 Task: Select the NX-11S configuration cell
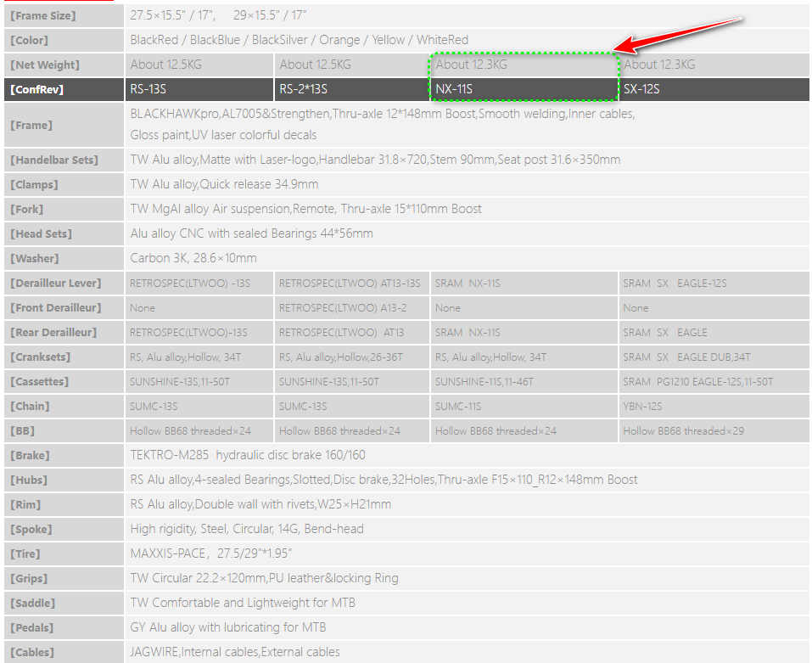[524, 89]
